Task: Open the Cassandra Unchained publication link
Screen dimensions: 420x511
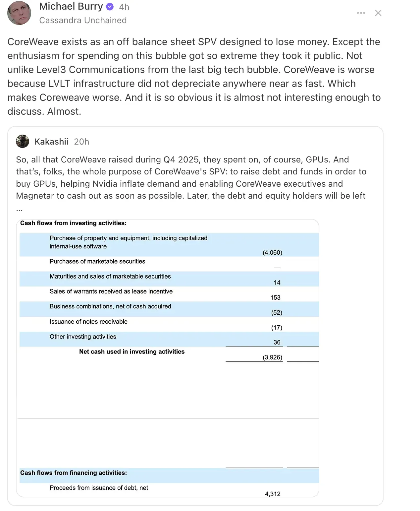Action: [x=83, y=20]
